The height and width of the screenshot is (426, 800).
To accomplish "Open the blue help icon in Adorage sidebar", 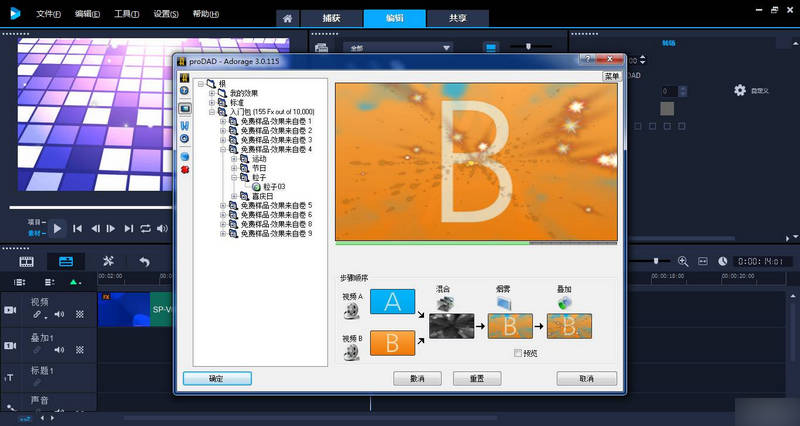I will [185, 91].
